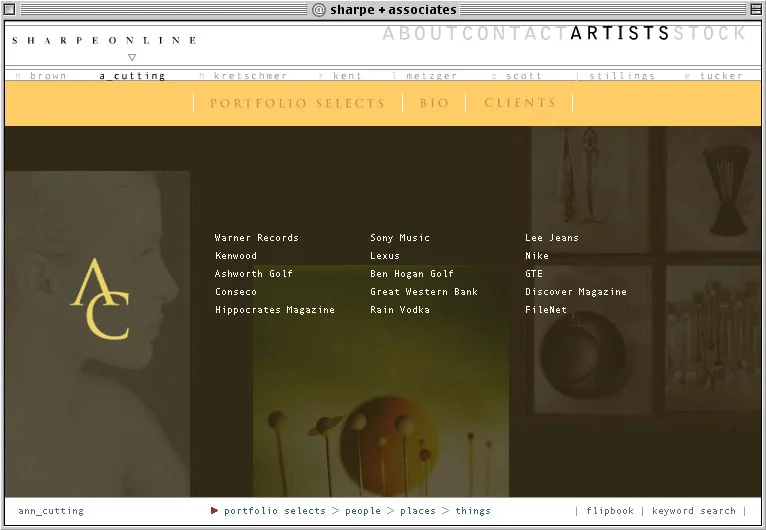Select artist l_metzger
The width and height of the screenshot is (766, 530).
point(425,76)
